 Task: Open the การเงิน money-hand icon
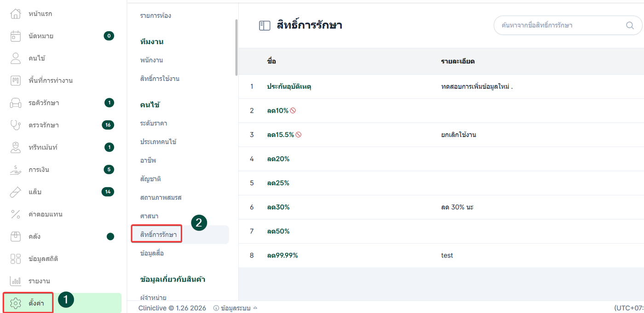(16, 170)
